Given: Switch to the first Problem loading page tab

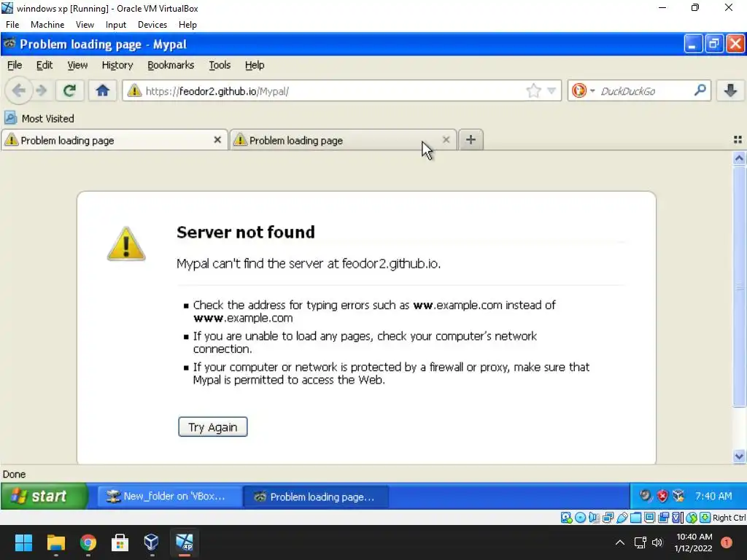Looking at the screenshot, I should (x=115, y=141).
